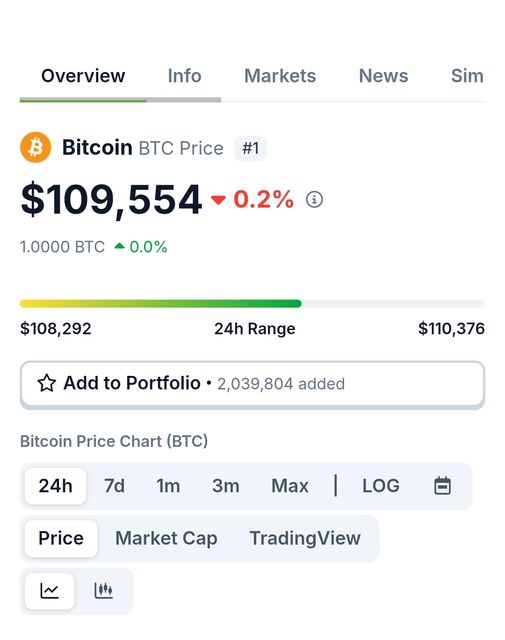Open the Info tab
The height and width of the screenshot is (640, 505).
coord(185,76)
